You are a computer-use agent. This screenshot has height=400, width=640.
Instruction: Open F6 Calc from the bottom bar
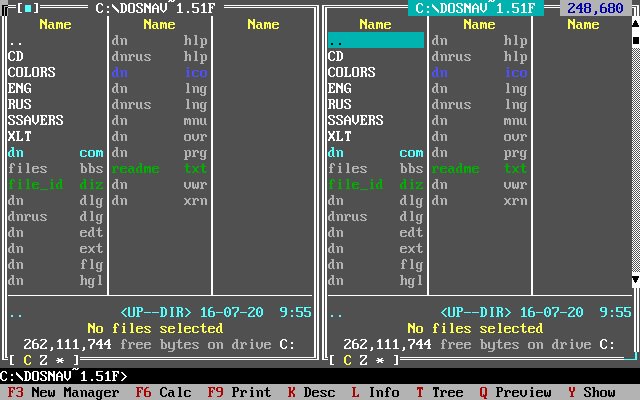163,392
